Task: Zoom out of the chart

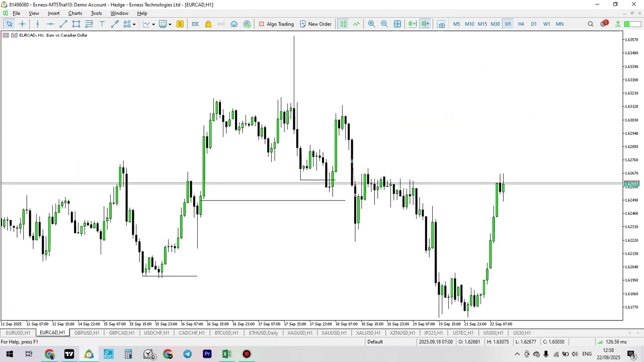Action: [x=384, y=24]
